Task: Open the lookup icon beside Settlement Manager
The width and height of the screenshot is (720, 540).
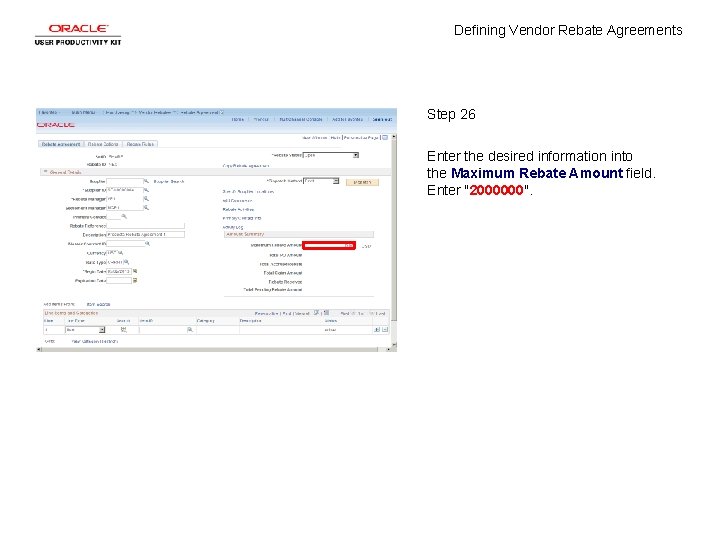Action: [x=146, y=208]
